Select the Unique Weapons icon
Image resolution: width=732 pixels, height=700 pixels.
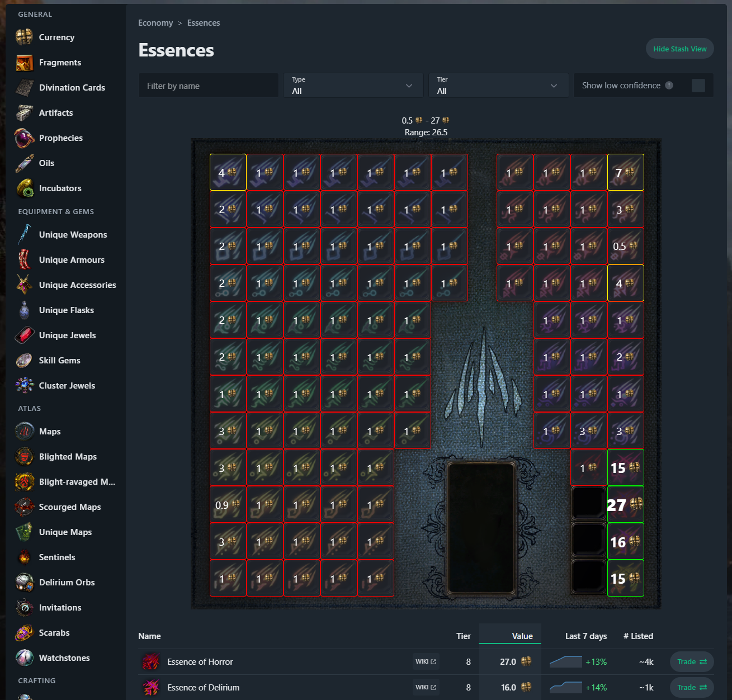pyautogui.click(x=24, y=234)
